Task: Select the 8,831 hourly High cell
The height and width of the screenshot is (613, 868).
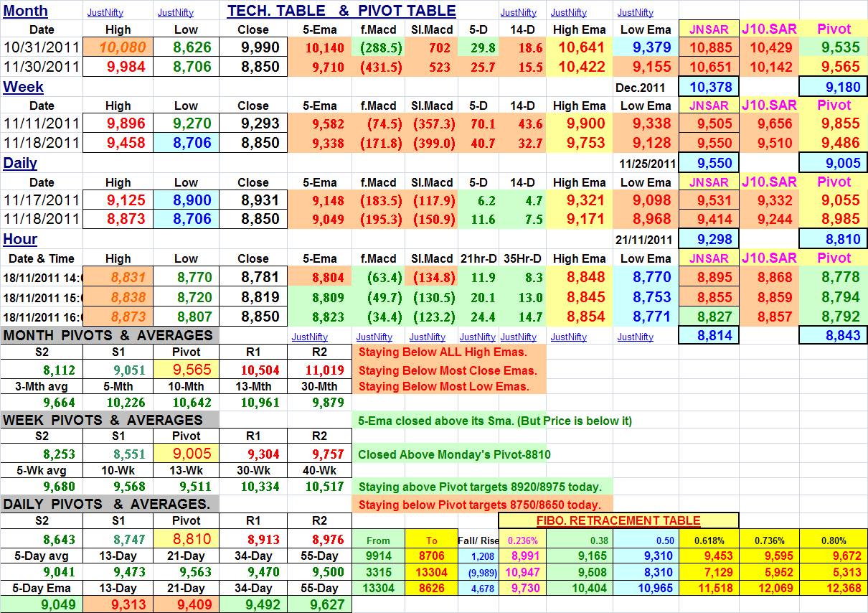Action: tap(118, 277)
